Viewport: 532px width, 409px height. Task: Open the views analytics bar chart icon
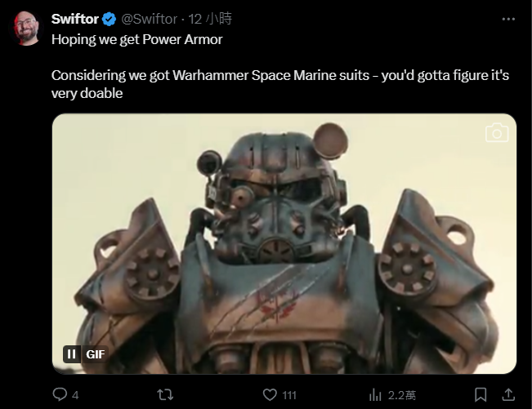tap(375, 395)
